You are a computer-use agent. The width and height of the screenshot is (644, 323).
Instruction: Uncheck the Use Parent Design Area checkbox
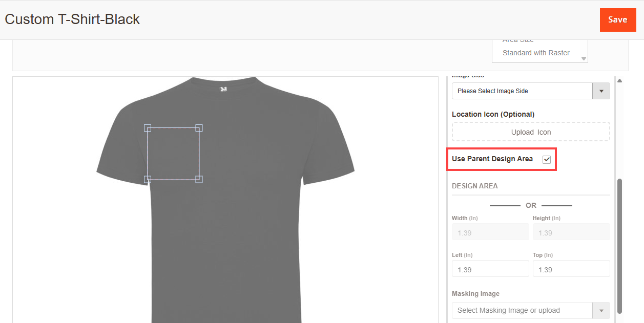[x=547, y=159]
